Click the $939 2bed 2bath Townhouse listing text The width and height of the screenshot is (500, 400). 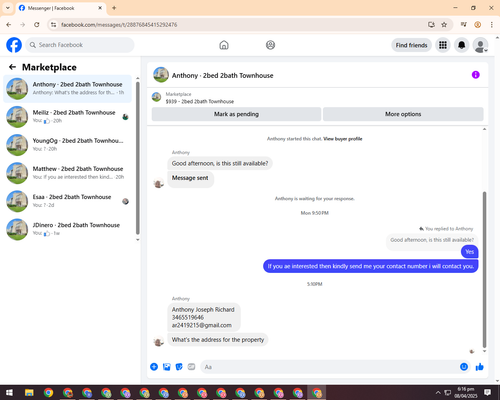tap(200, 101)
